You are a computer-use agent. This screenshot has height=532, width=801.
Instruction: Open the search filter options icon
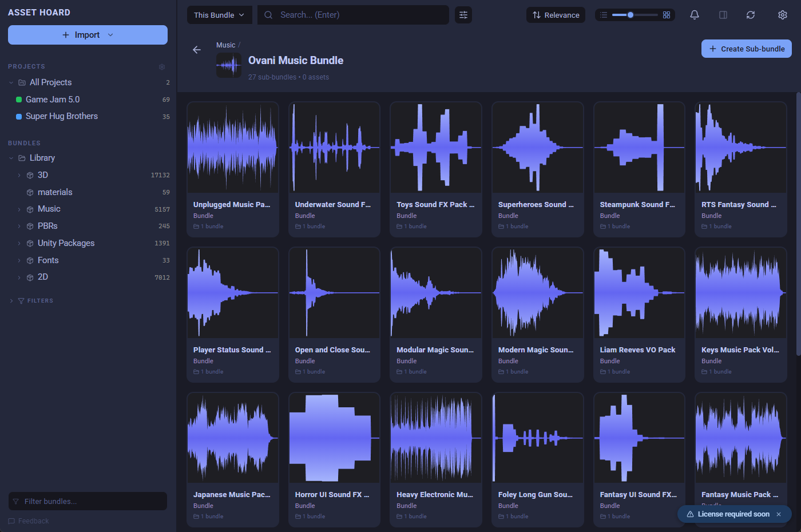pos(463,15)
